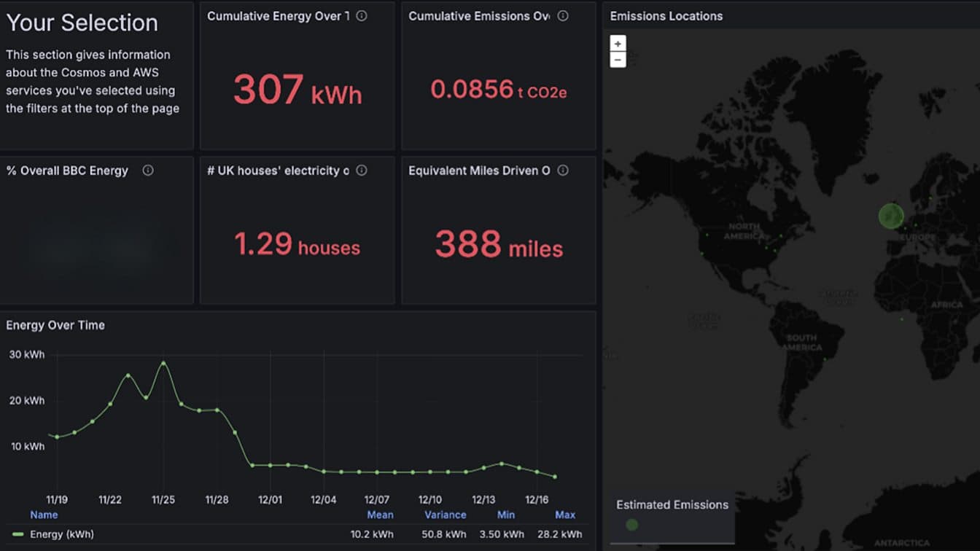980x551 pixels.
Task: Click the Max column header
Action: (565, 515)
